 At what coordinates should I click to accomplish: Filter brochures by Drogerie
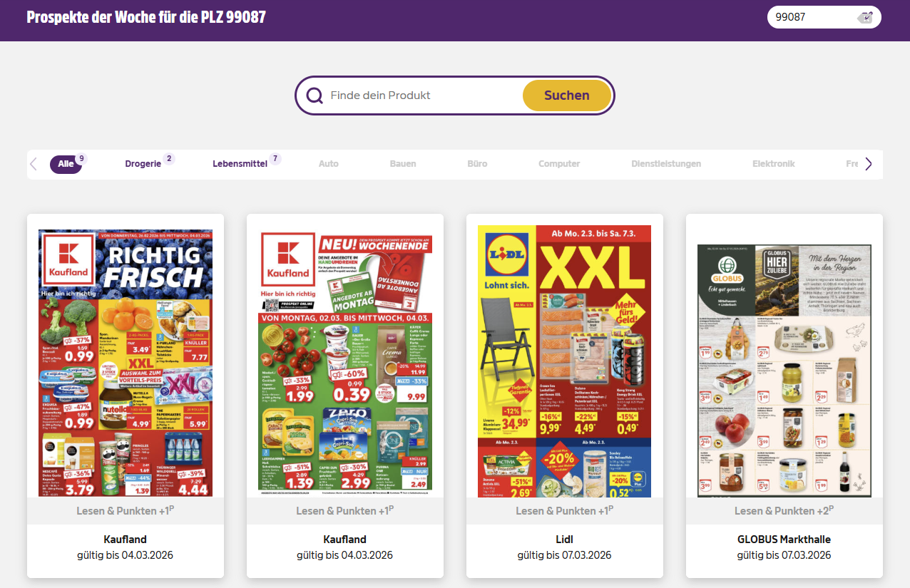(x=143, y=164)
